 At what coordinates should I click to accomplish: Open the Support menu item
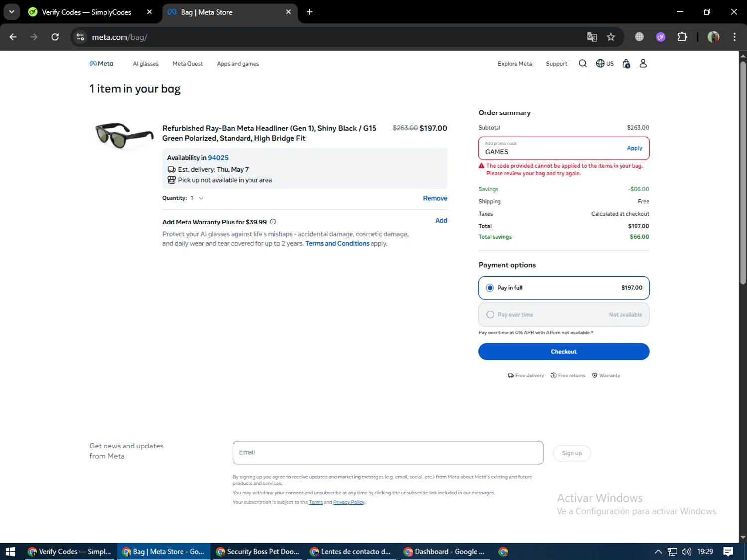pyautogui.click(x=556, y=64)
